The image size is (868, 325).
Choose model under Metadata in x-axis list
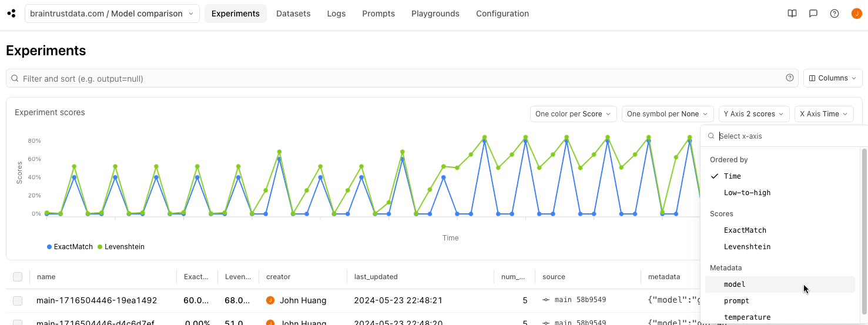(x=735, y=284)
